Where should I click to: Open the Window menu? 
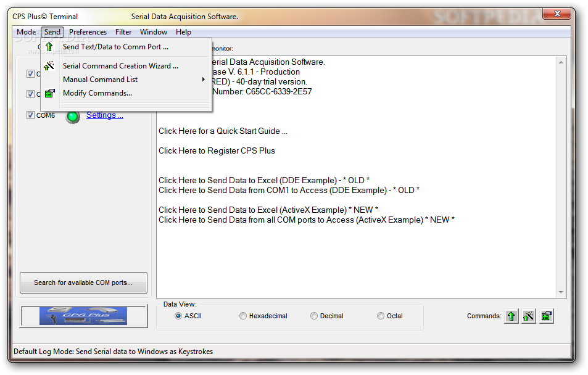154,32
